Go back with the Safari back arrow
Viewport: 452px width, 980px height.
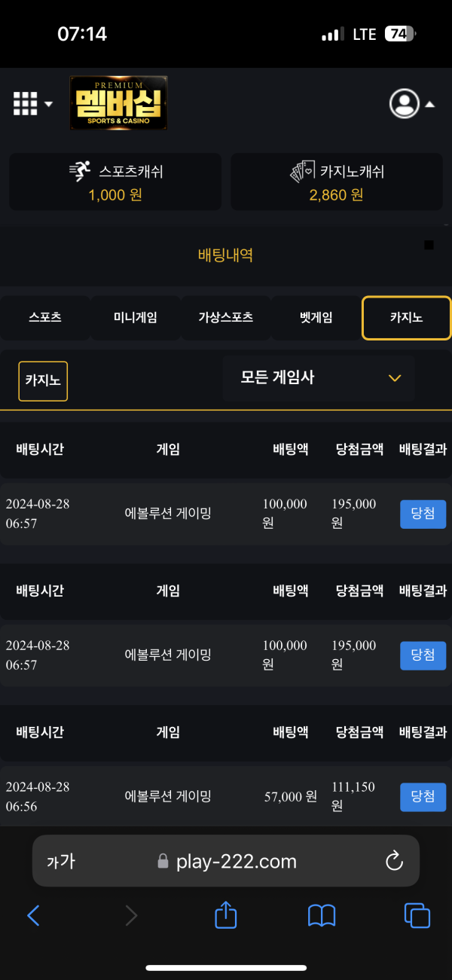point(33,915)
